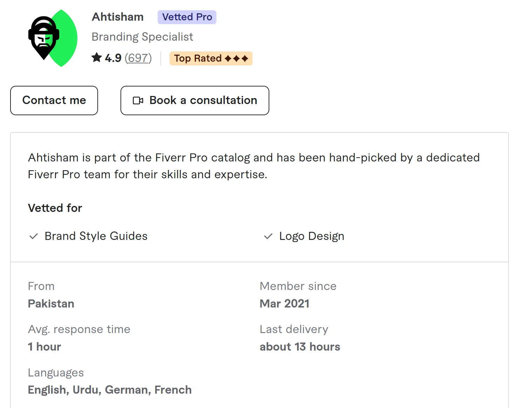Click the languages list text

coord(110,390)
